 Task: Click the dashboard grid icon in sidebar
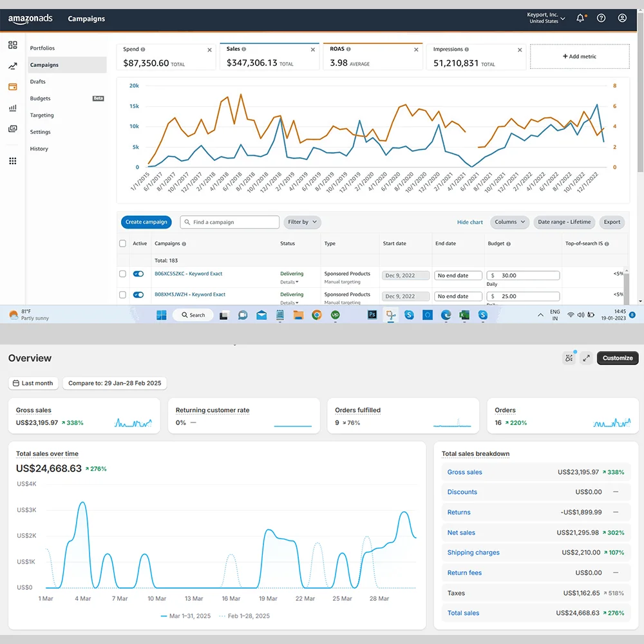13,45
